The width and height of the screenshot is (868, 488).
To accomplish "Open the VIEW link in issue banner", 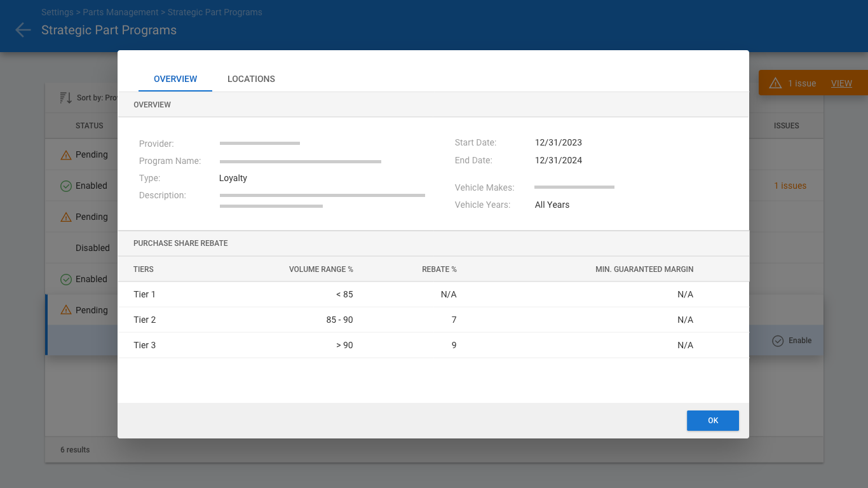I will click(x=841, y=83).
